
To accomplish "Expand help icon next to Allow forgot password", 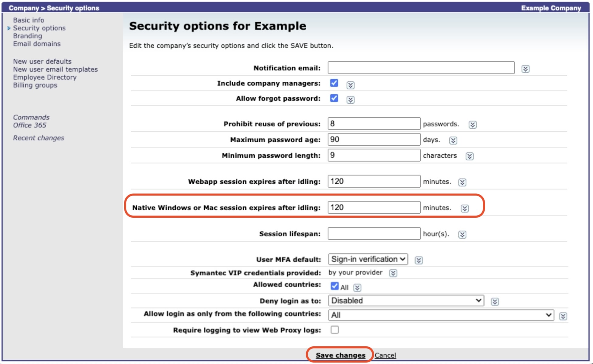I will pos(350,100).
